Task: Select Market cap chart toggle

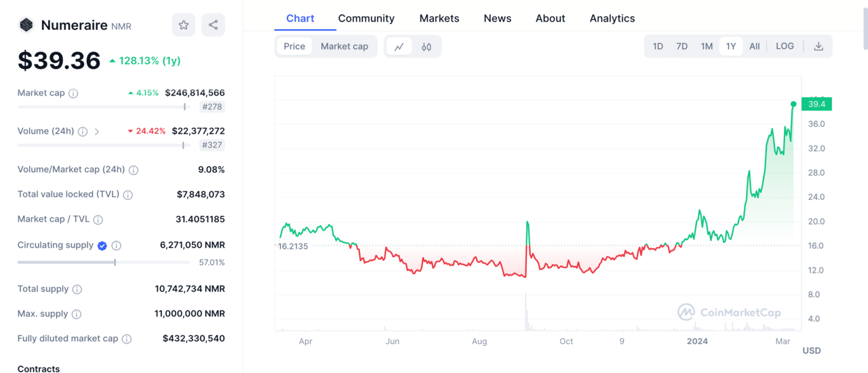Action: pos(344,46)
